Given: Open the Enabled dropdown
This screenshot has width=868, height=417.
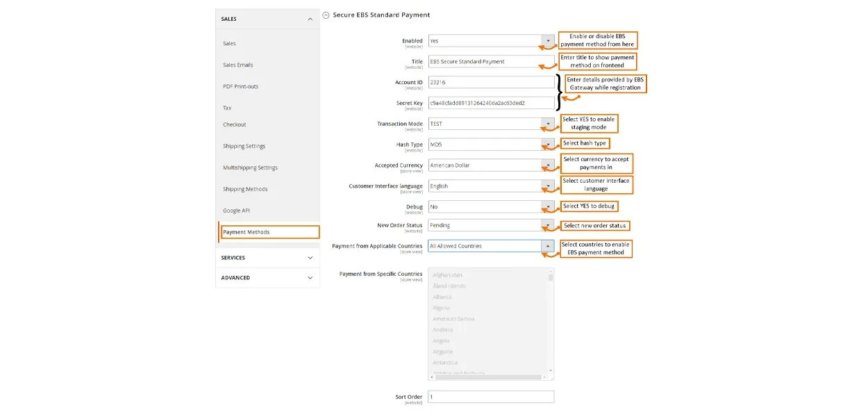Looking at the screenshot, I should [491, 41].
